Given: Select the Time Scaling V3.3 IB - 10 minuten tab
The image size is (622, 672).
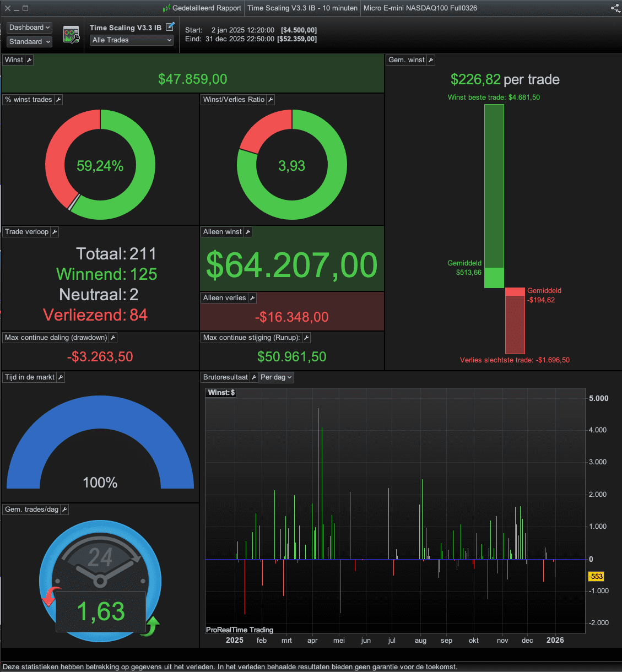Looking at the screenshot, I should click(x=302, y=8).
